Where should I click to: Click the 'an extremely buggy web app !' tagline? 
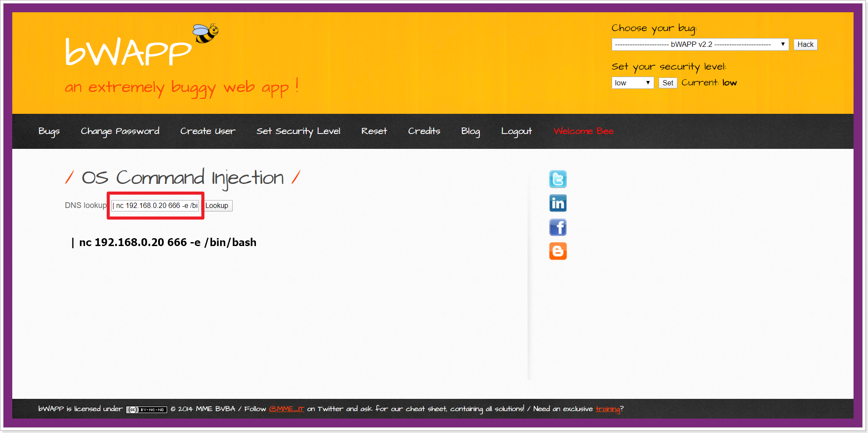click(x=182, y=87)
